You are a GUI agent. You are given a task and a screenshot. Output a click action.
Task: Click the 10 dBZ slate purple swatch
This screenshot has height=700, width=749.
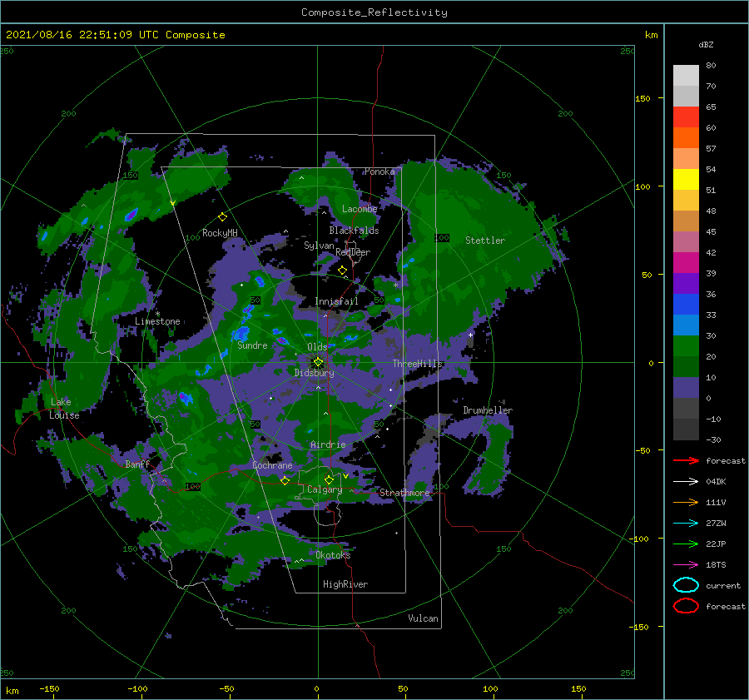(686, 388)
